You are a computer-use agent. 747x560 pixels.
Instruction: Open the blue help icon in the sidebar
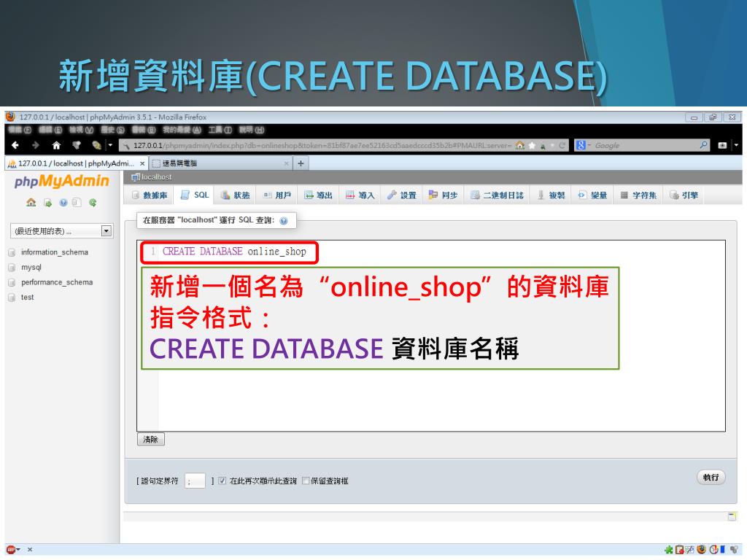tap(63, 203)
